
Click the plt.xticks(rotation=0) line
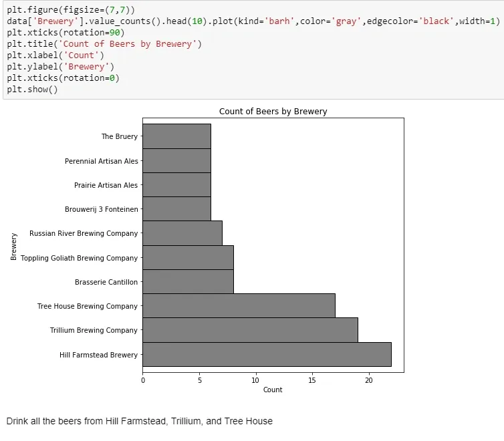pos(63,78)
